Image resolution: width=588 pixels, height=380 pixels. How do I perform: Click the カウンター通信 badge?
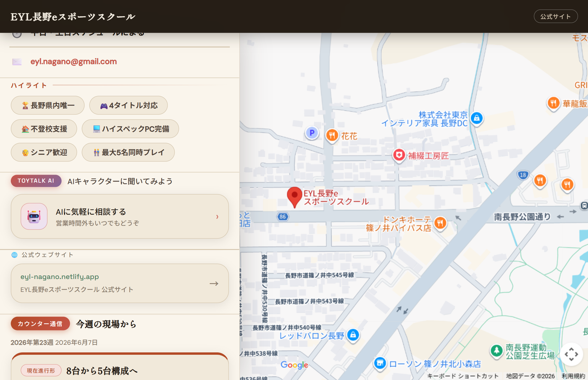tap(40, 324)
